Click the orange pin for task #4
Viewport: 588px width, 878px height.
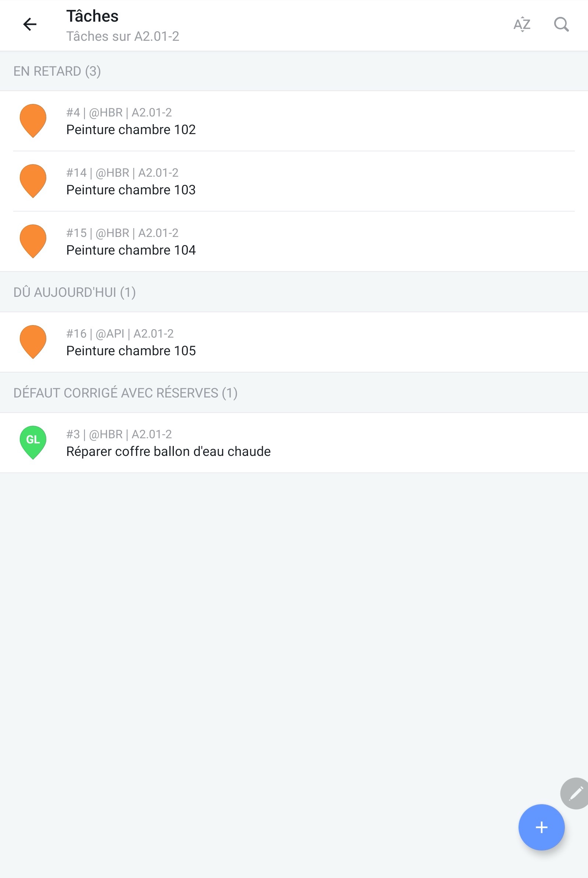pyautogui.click(x=33, y=121)
